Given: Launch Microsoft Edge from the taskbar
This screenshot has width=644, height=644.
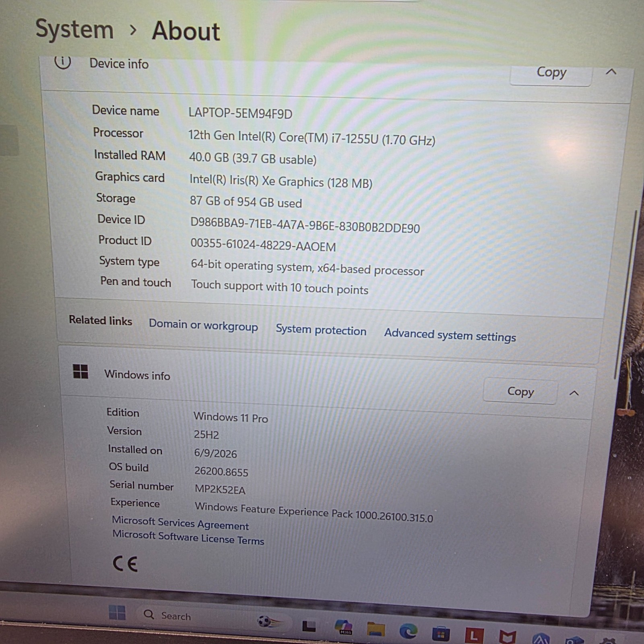Looking at the screenshot, I should point(408,631).
